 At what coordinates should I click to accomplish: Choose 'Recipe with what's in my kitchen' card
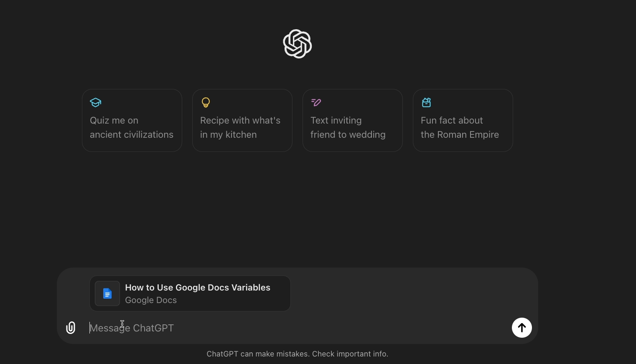point(242,120)
